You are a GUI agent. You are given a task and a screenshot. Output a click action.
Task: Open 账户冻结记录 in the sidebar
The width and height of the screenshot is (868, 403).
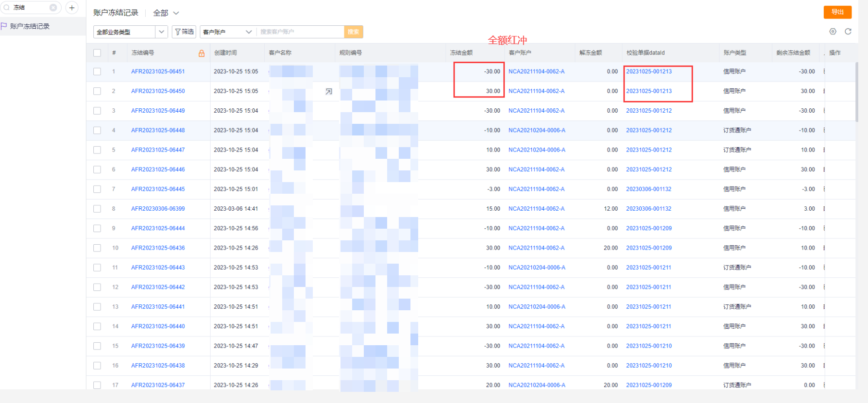coord(43,26)
